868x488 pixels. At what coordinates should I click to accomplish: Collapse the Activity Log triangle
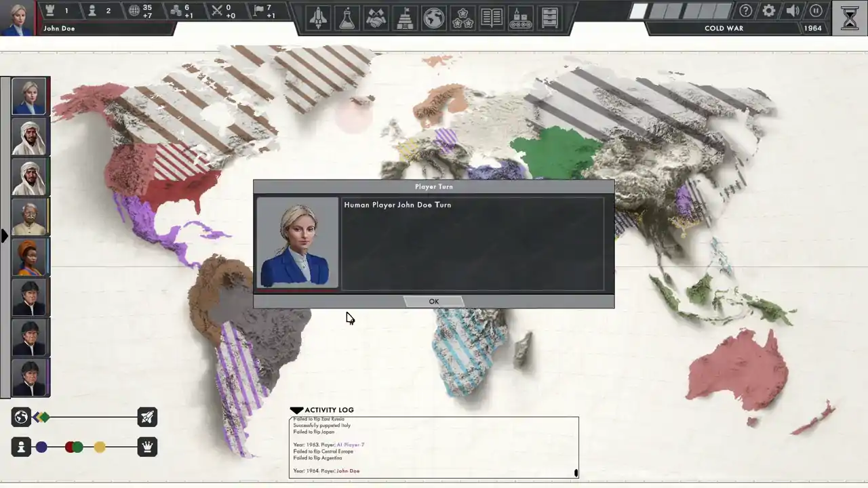click(x=296, y=410)
